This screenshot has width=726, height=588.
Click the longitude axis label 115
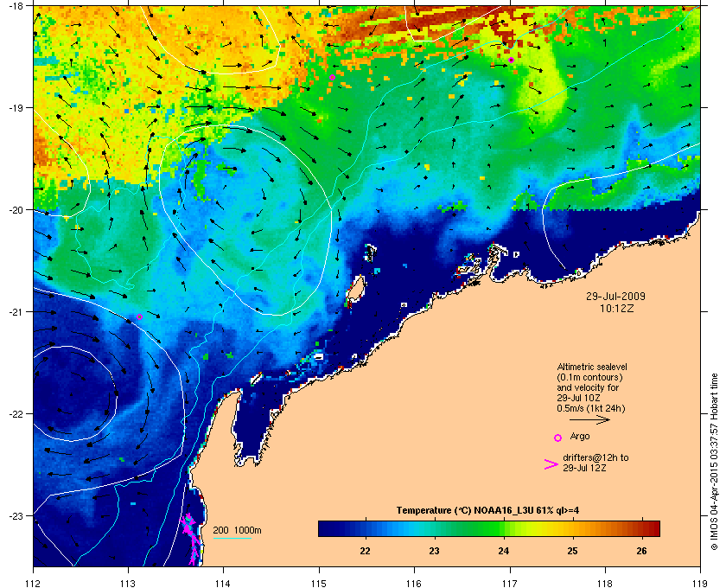[x=319, y=583]
